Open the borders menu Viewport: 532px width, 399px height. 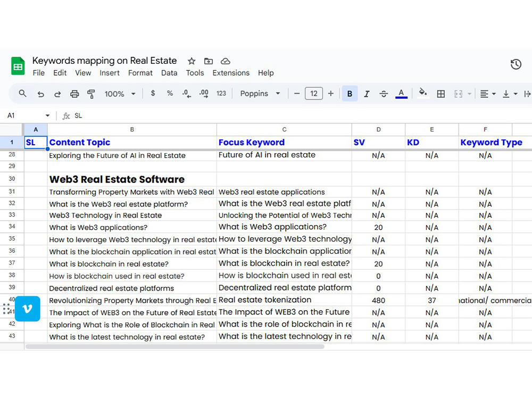(440, 94)
